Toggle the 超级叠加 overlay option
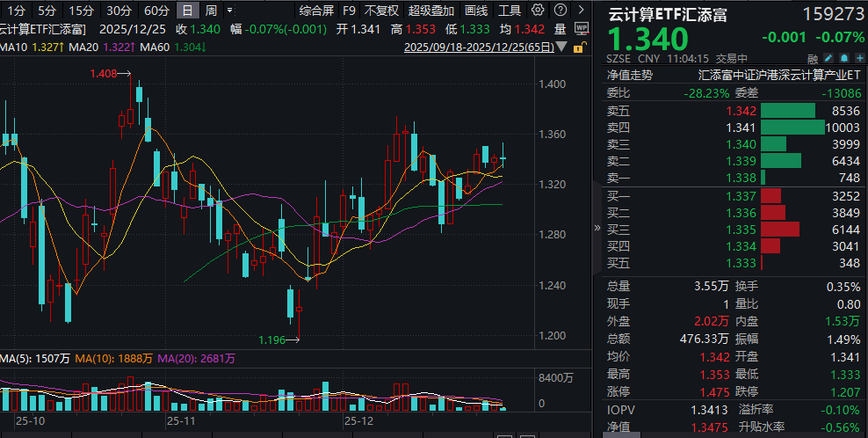 (x=430, y=11)
